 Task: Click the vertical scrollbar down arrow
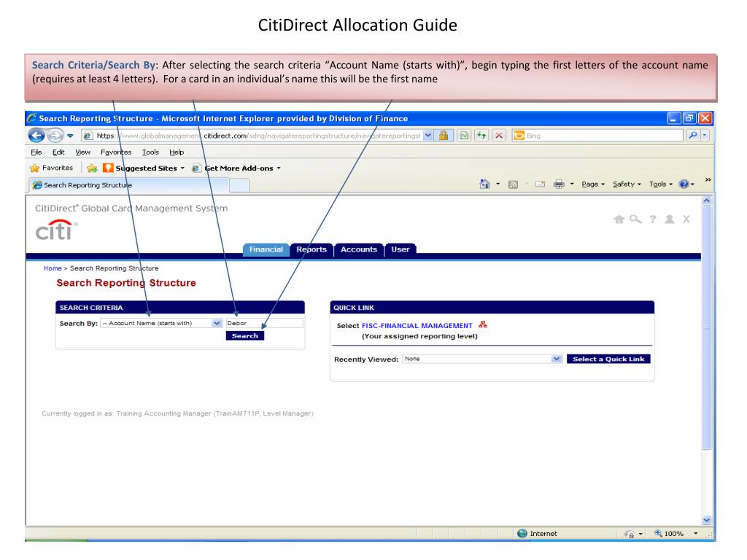706,521
